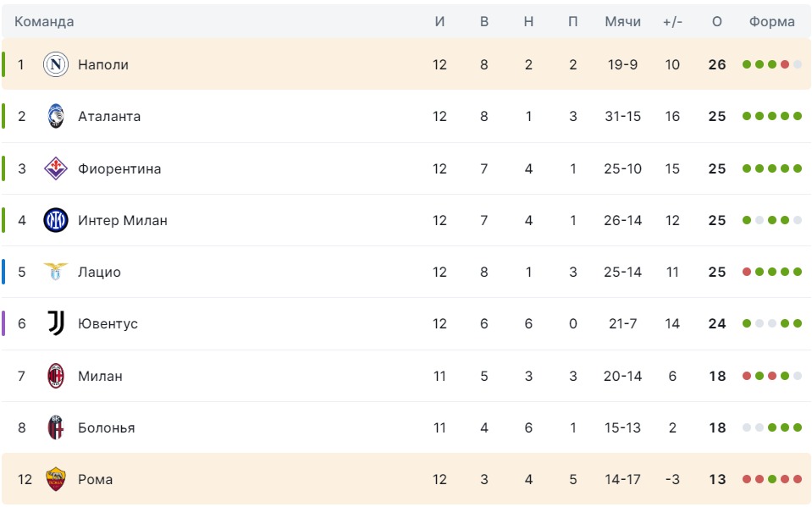Open the Наполи team link

click(x=103, y=64)
